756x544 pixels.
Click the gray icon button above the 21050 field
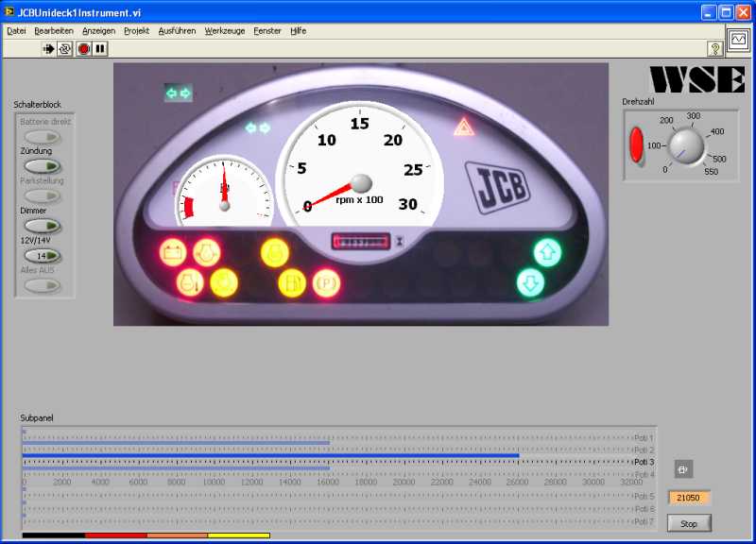click(x=683, y=468)
